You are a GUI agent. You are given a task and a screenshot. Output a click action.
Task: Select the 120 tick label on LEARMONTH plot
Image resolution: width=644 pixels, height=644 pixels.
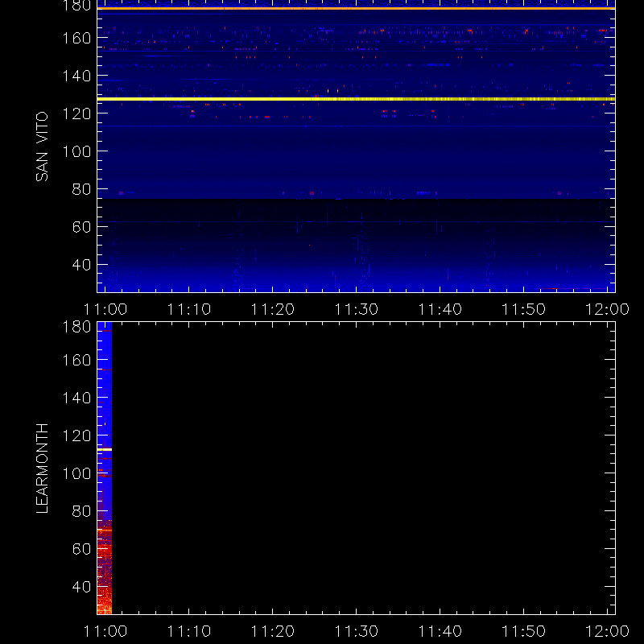pos(76,436)
